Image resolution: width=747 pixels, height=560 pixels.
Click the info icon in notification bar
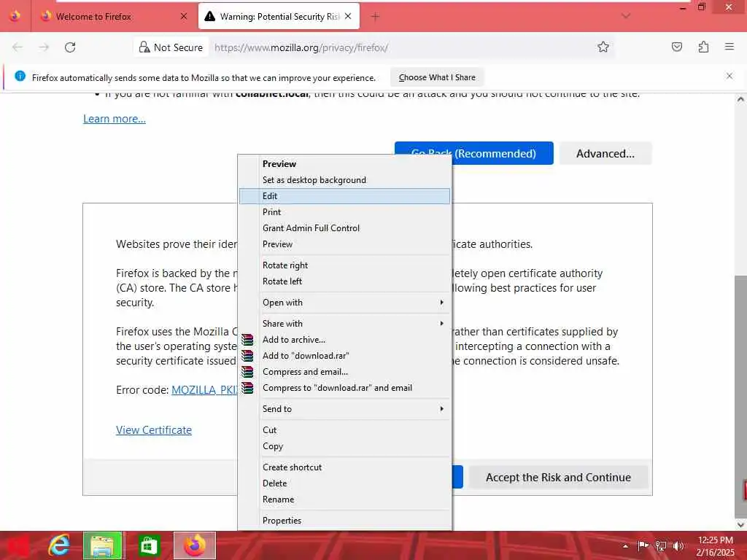point(20,76)
